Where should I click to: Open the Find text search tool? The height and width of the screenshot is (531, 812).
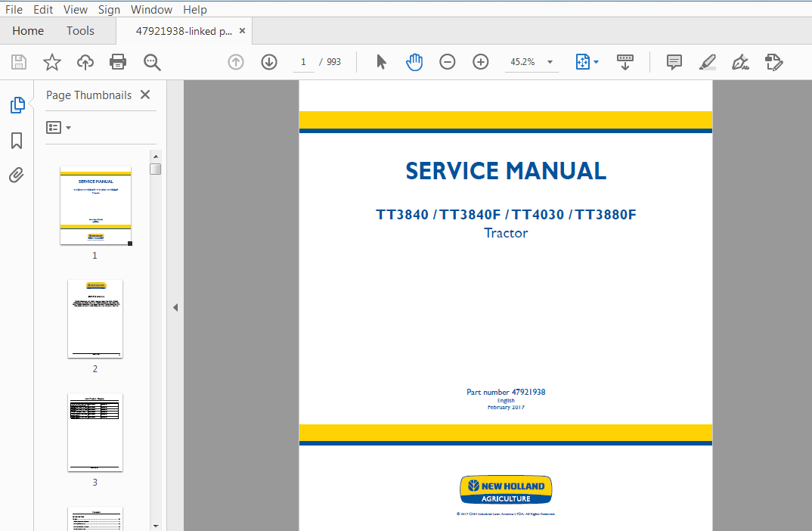coord(152,62)
